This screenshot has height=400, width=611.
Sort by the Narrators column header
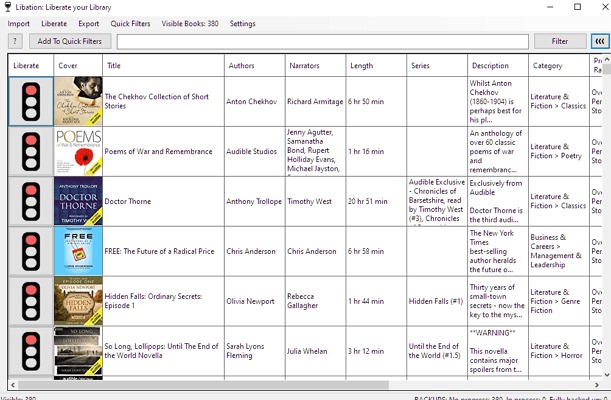[315, 65]
